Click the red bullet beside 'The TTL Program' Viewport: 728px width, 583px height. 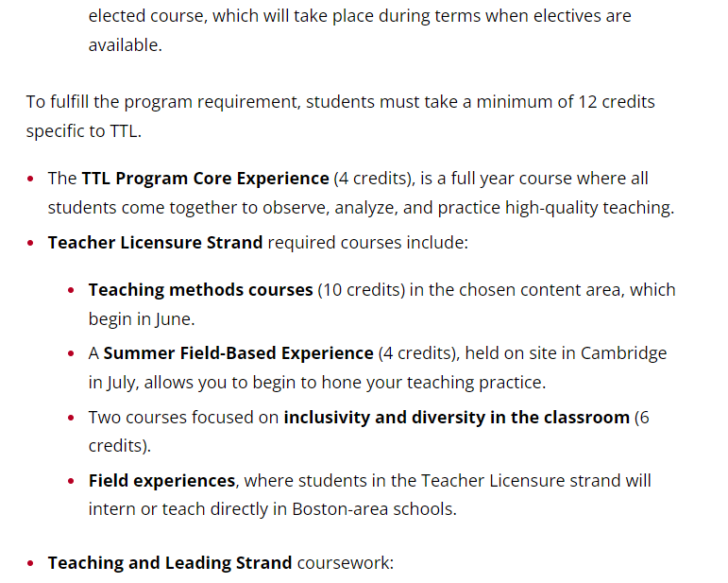click(30, 179)
